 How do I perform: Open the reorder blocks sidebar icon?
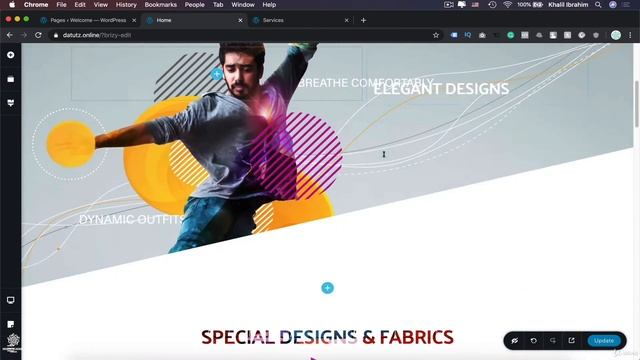[x=11, y=79]
